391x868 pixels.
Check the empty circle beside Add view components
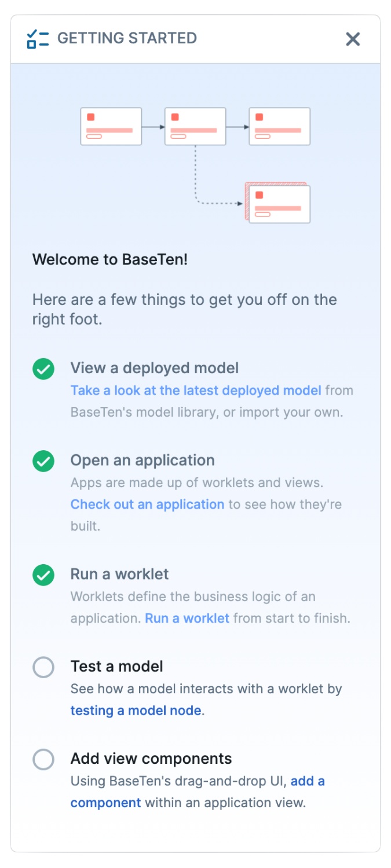pyautogui.click(x=43, y=759)
